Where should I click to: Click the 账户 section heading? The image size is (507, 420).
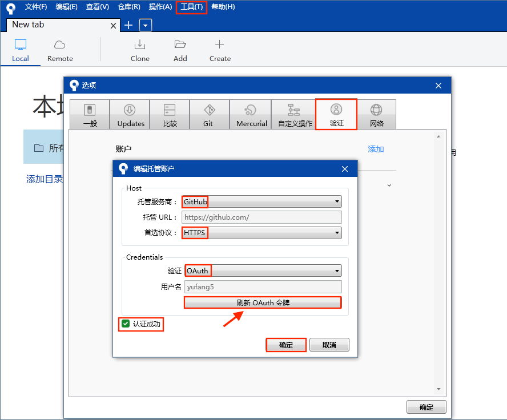click(123, 149)
